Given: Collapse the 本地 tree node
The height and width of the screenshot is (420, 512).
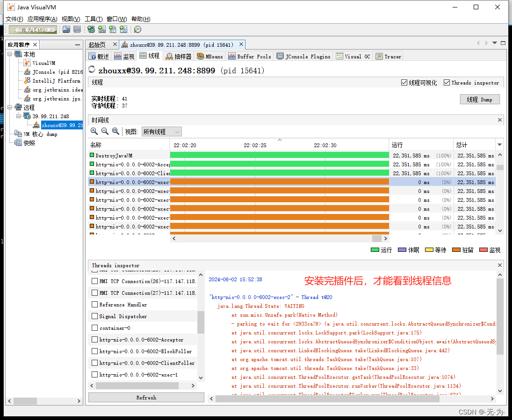Looking at the screenshot, I should tap(9, 54).
